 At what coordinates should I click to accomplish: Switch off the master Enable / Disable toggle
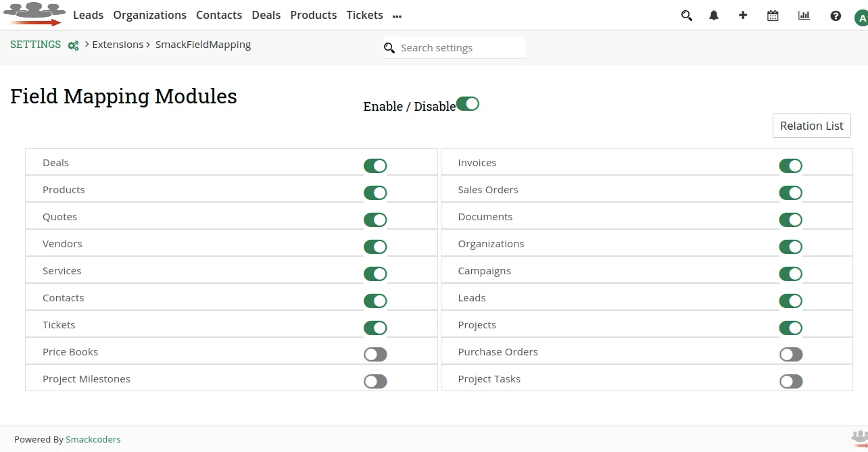coord(467,103)
